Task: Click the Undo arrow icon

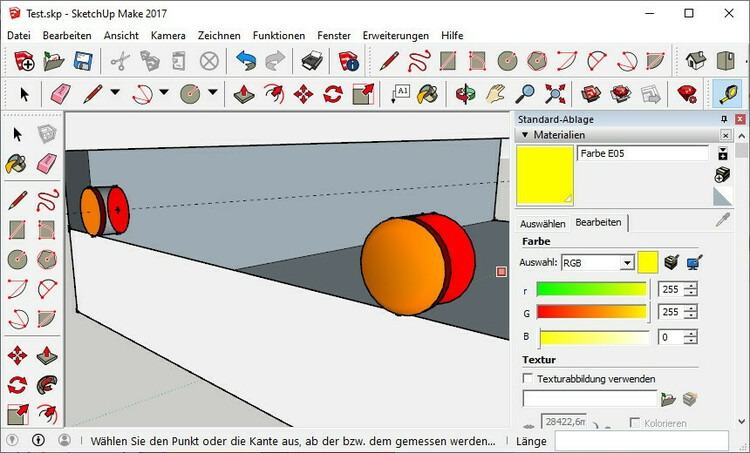Action: point(245,62)
